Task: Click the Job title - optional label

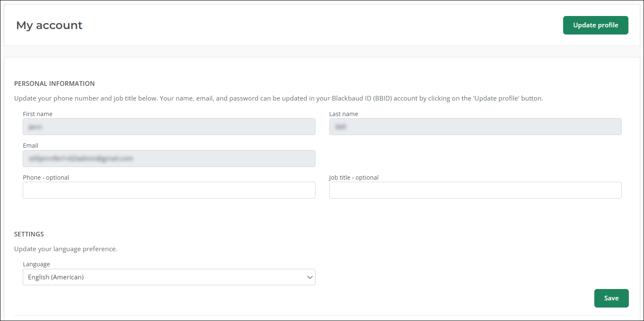Action: tap(354, 178)
